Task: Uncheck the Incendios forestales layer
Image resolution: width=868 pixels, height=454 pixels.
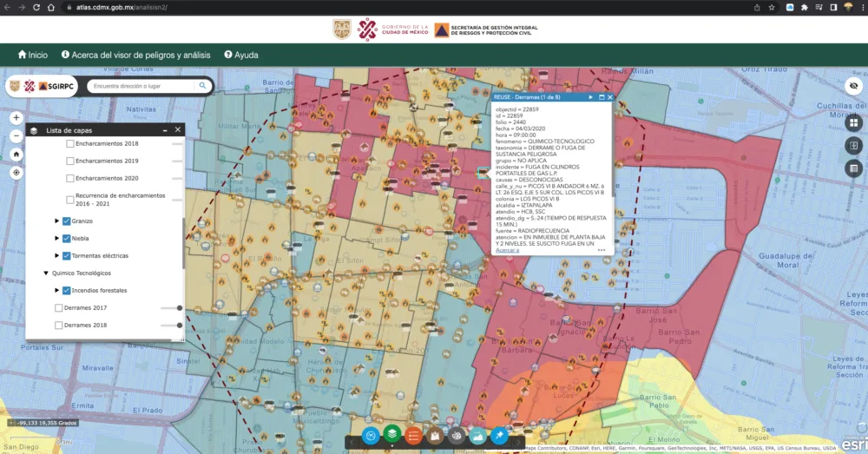Action: [67, 290]
